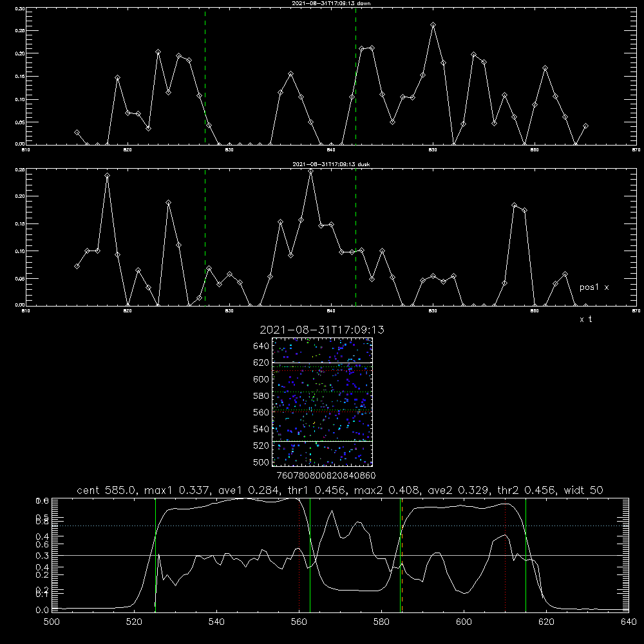Image resolution: width=644 pixels, height=644 pixels.
Task: Click the crowded "760780800820840860" axis label under the image
Action: [x=326, y=476]
